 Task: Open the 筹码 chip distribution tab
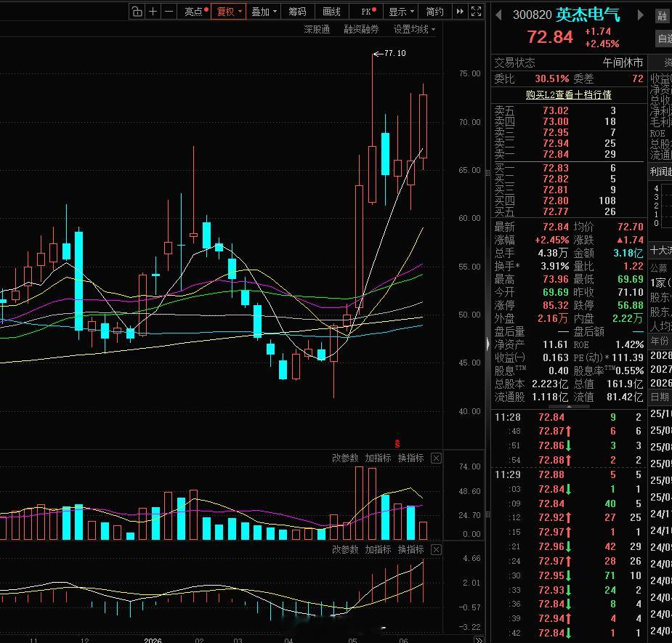(297, 12)
